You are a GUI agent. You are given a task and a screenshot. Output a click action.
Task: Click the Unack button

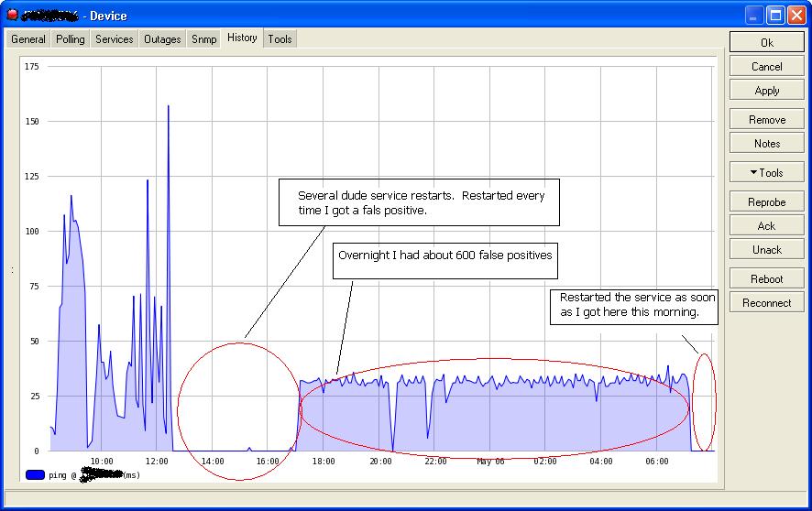click(767, 249)
